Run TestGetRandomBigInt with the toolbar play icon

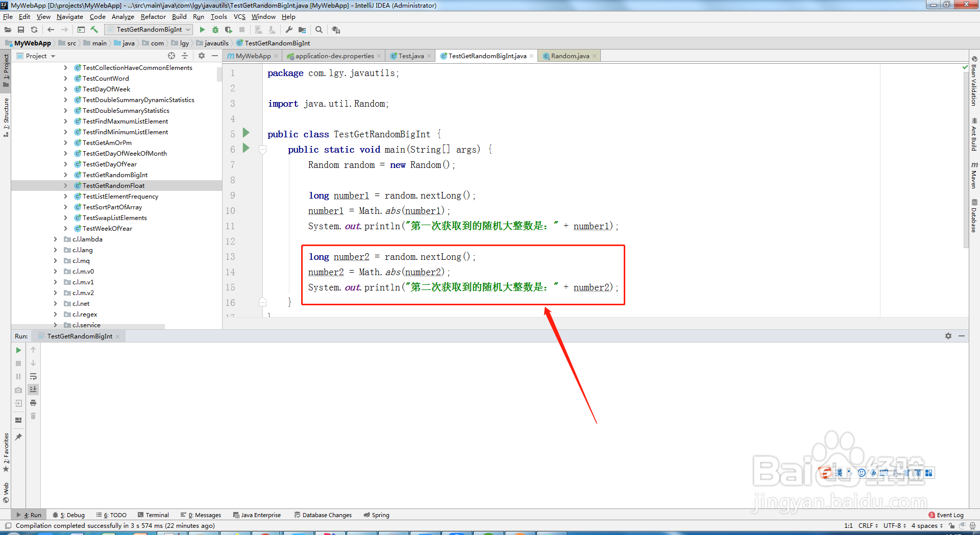tap(202, 30)
